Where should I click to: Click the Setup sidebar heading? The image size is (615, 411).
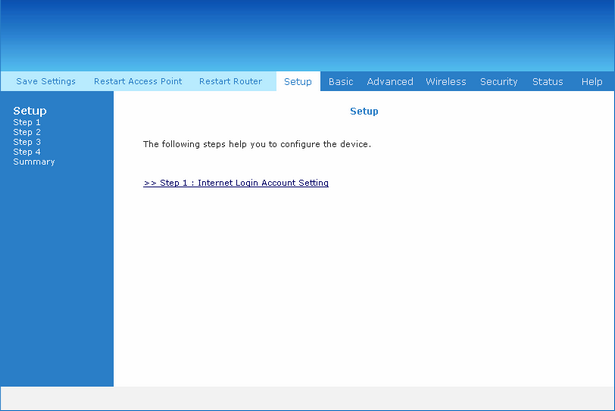30,111
